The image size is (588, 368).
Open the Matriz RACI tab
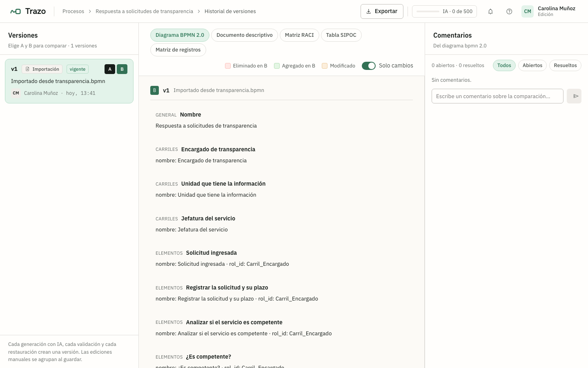(299, 35)
